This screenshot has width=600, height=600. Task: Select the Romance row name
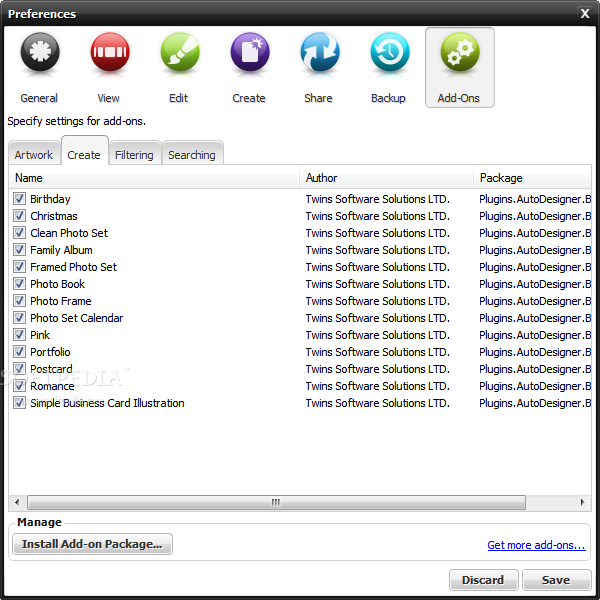click(52, 386)
